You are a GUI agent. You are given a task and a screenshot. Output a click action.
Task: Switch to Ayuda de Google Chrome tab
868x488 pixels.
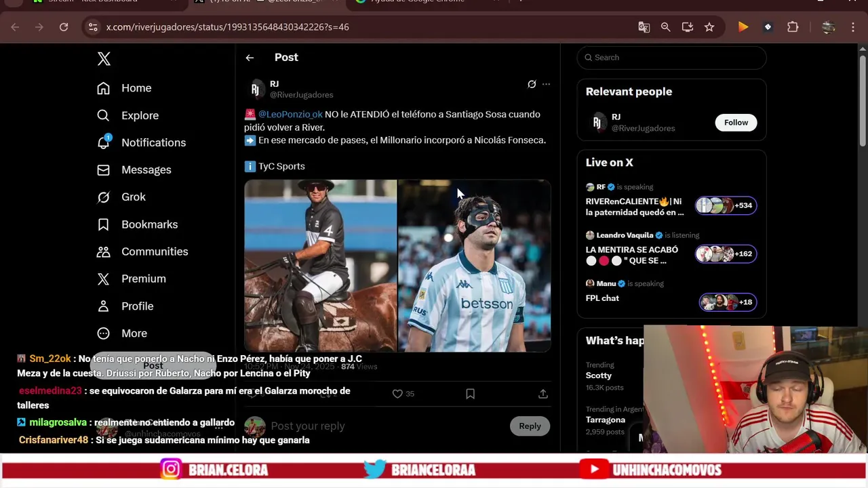tap(418, 2)
